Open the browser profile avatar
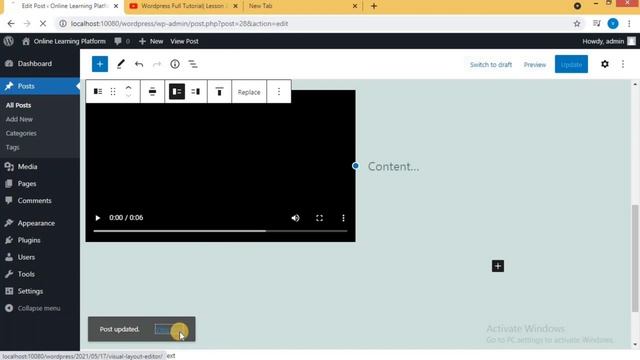The height and width of the screenshot is (360, 640). coord(613,24)
